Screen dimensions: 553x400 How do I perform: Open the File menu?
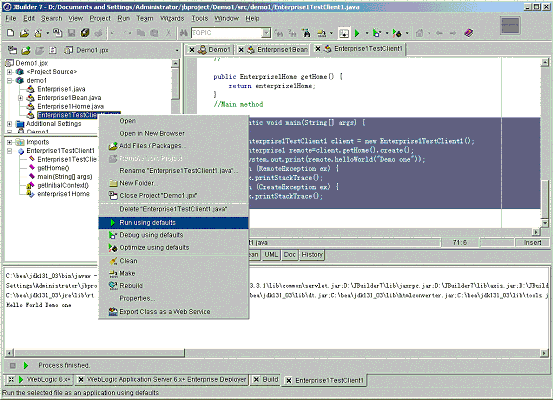click(11, 18)
